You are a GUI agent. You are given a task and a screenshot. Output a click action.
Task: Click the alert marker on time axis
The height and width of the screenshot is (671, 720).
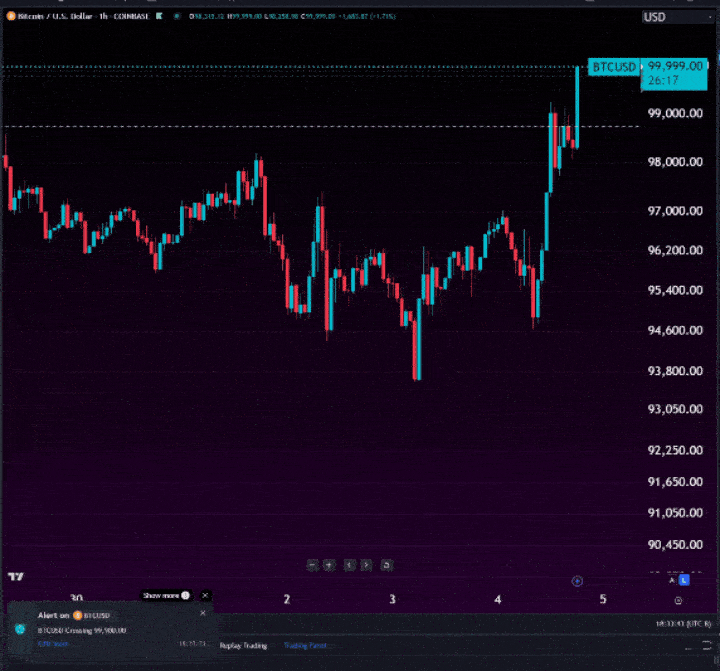click(x=577, y=581)
